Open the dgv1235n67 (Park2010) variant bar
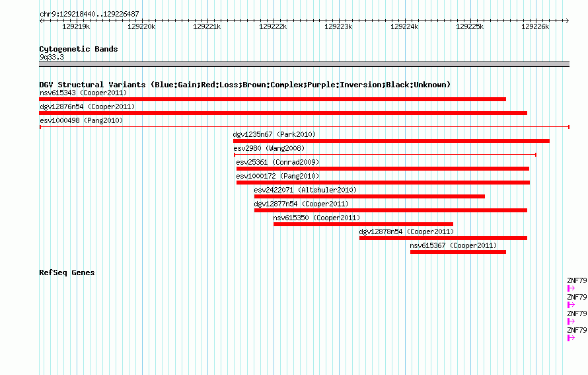The height and width of the screenshot is (375, 588). (x=392, y=141)
